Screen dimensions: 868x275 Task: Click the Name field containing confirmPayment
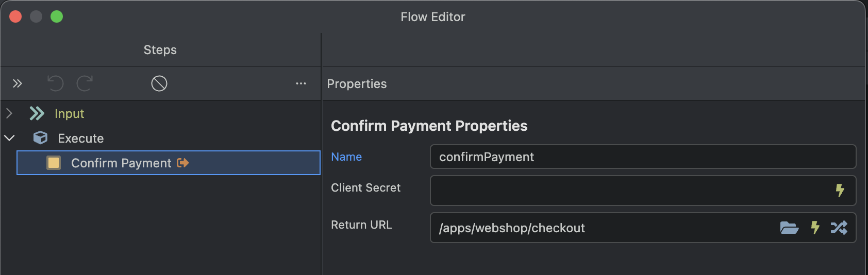coord(643,157)
